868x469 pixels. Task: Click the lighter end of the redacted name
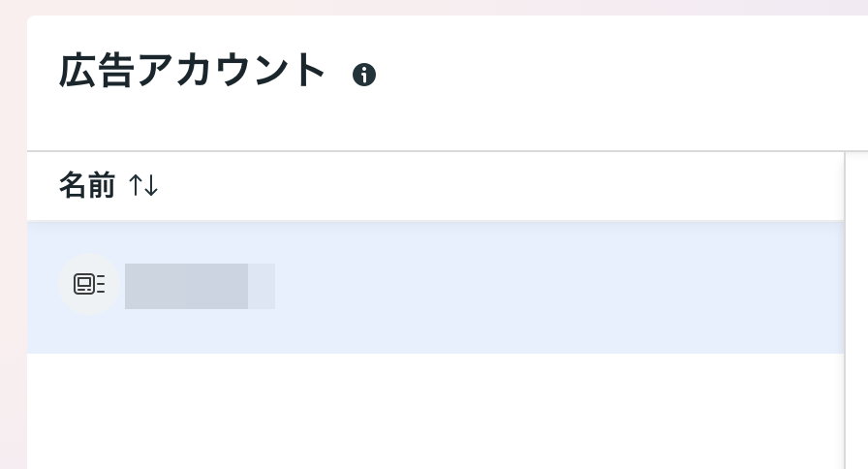262,286
